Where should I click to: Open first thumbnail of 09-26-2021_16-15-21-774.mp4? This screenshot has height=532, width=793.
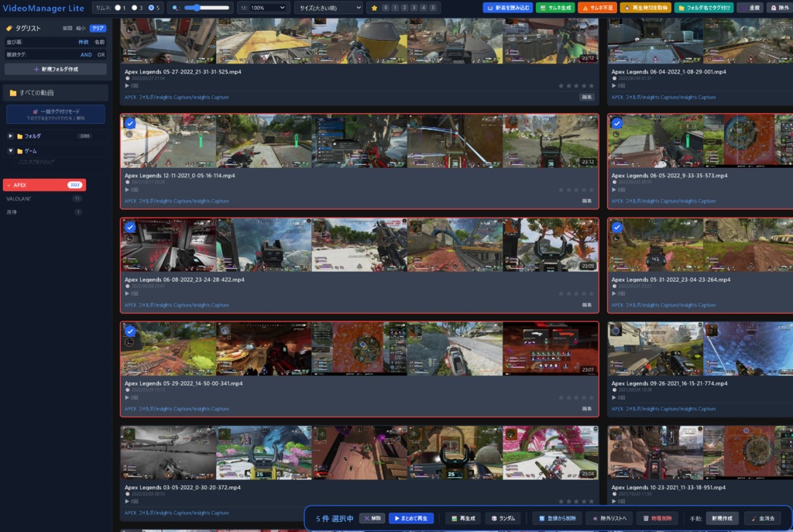tap(655, 349)
